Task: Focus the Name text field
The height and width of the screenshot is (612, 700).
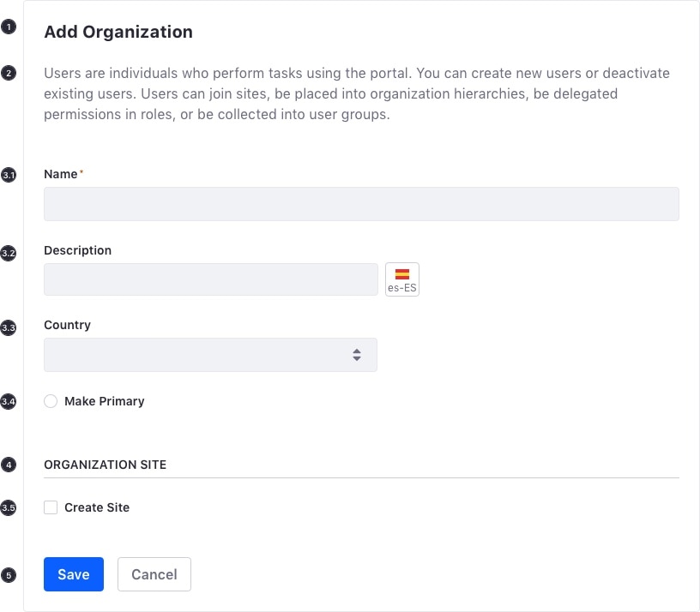Action: (x=361, y=205)
